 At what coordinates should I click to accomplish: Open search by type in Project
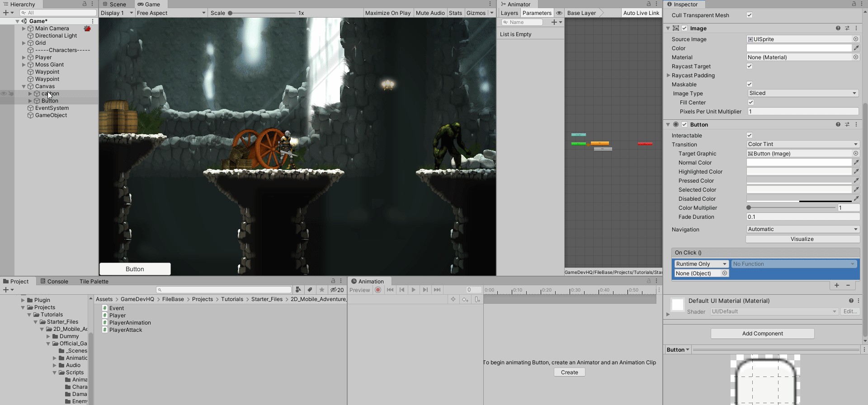pos(298,290)
